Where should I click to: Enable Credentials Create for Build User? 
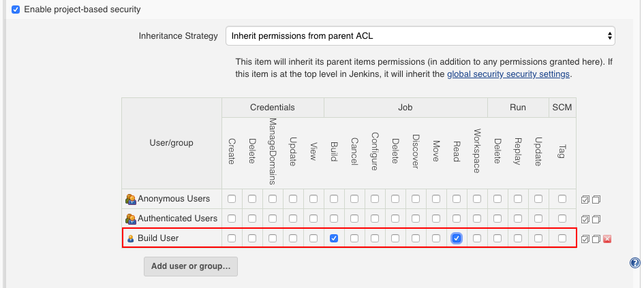click(232, 238)
